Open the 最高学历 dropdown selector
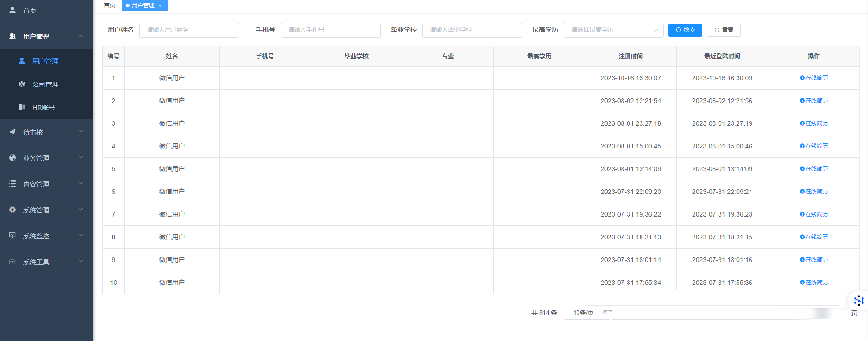Screen dimensions: 868x341 point(613,30)
